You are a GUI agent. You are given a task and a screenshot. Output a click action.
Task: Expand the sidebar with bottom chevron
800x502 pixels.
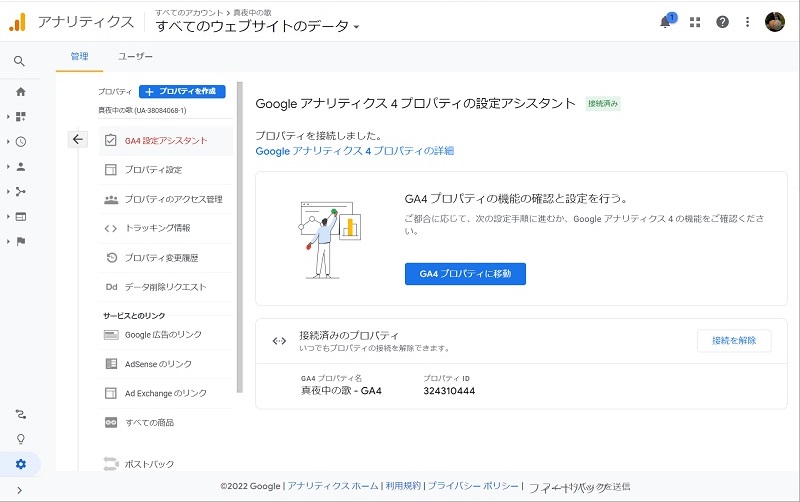[x=19, y=490]
